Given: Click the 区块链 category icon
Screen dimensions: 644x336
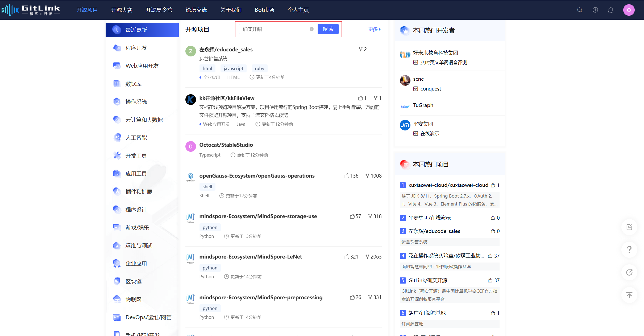Looking at the screenshot, I should pyautogui.click(x=117, y=281).
